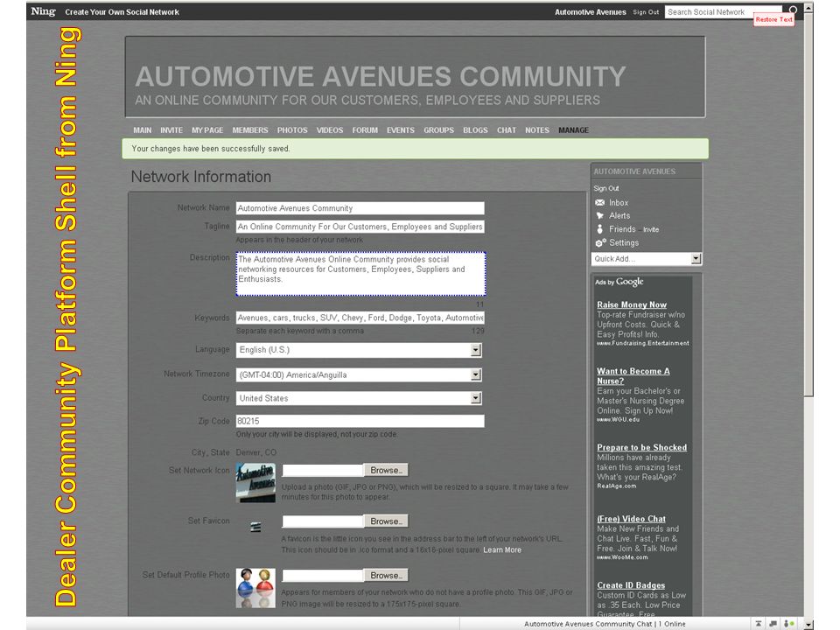Click the Automotive Avenues network icon image
This screenshot has width=840, height=630.
pos(255,483)
